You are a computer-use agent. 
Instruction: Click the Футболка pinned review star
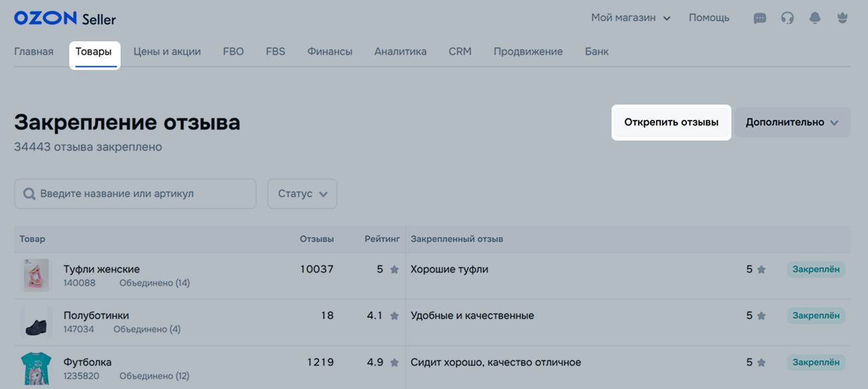[761, 363]
